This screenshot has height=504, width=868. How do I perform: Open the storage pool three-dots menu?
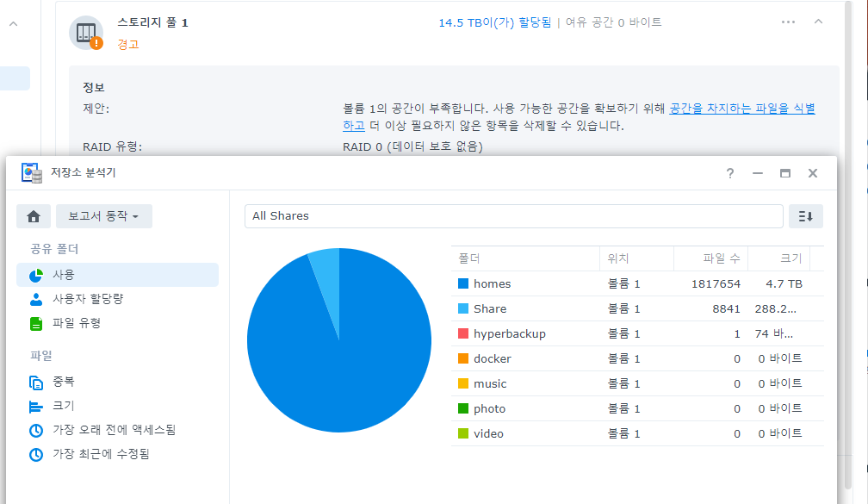[x=788, y=22]
